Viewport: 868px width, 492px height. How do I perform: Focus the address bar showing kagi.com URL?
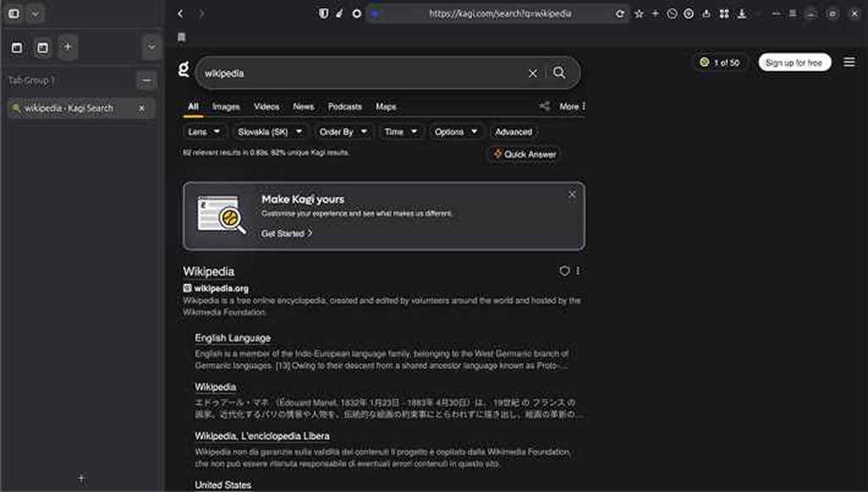pyautogui.click(x=499, y=14)
